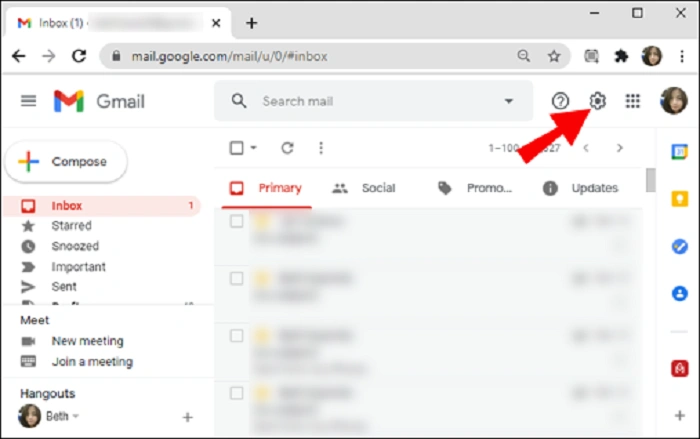700x439 pixels.
Task: Open the Support help icon
Action: click(x=560, y=101)
